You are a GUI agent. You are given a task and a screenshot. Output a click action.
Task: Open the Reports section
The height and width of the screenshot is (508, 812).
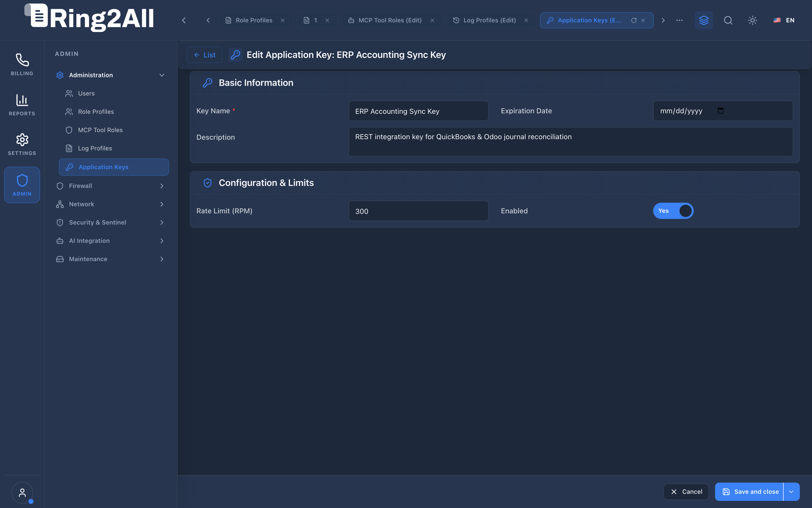pyautogui.click(x=22, y=105)
